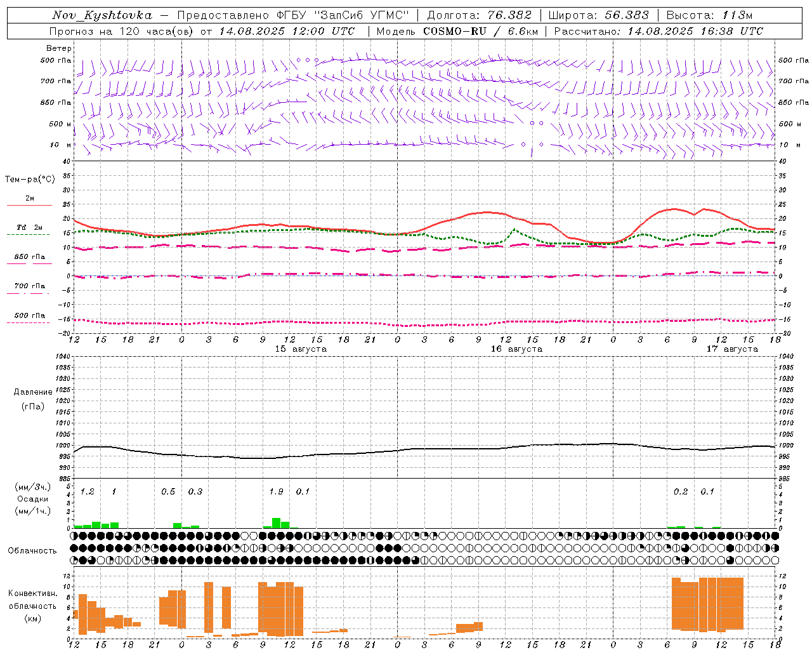Click the green dashed Td 2м legend line
Screen dimensions: 812x650
pos(28,235)
